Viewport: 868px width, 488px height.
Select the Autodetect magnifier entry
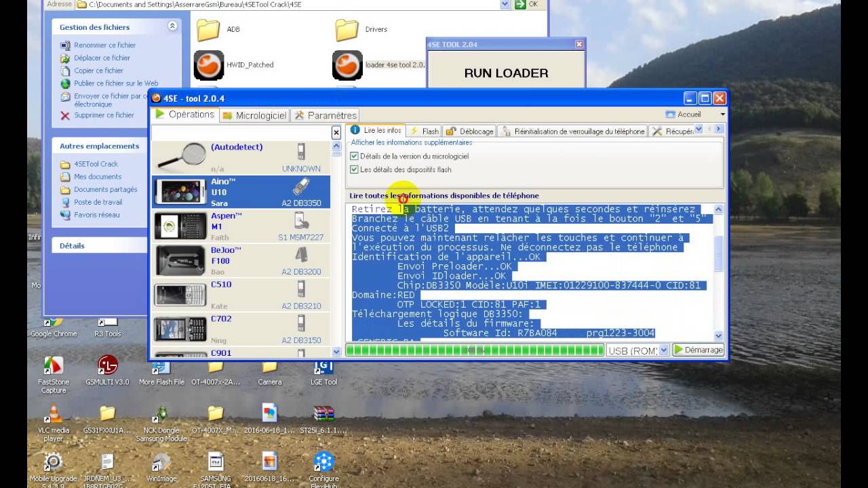tap(241, 157)
